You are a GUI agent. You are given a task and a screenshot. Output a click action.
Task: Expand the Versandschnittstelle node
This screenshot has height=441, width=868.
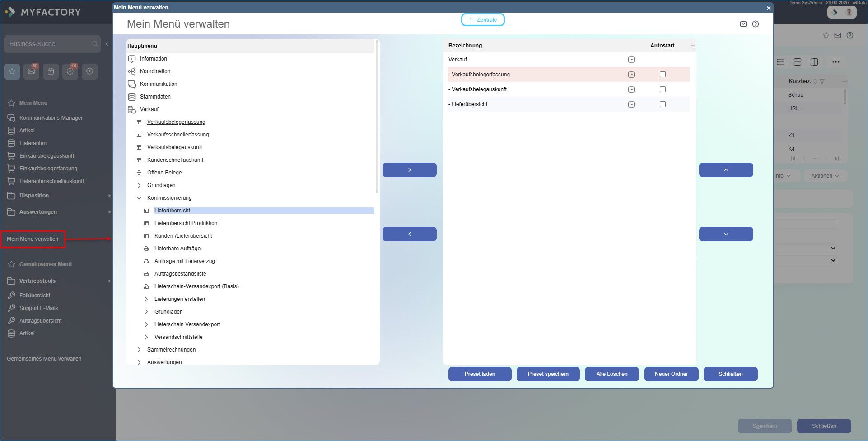[x=146, y=337]
